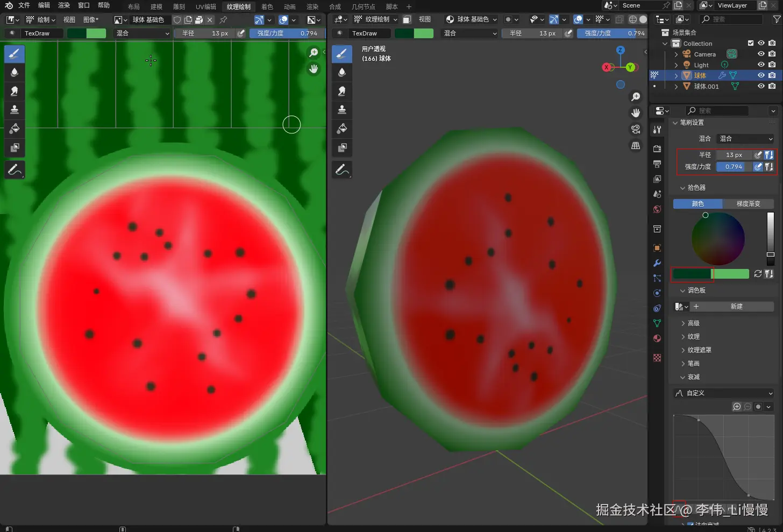The image size is (783, 532).
Task: Select the Draw brush tool in image editor
Action: 15,54
